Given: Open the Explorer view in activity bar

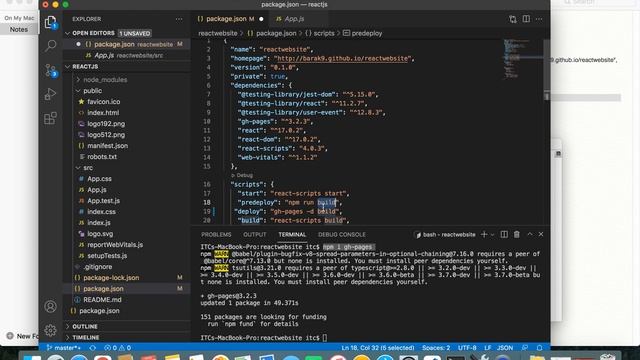Looking at the screenshot, I should (50, 22).
